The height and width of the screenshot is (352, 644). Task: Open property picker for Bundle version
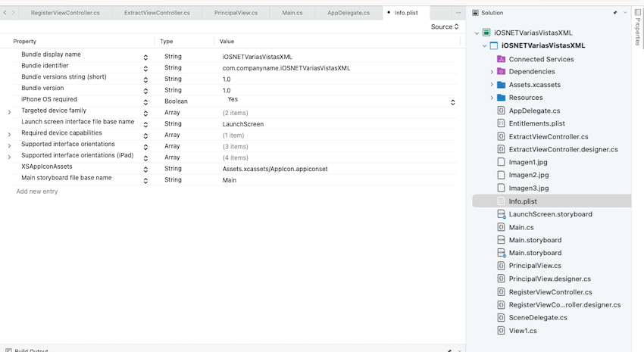tap(145, 91)
